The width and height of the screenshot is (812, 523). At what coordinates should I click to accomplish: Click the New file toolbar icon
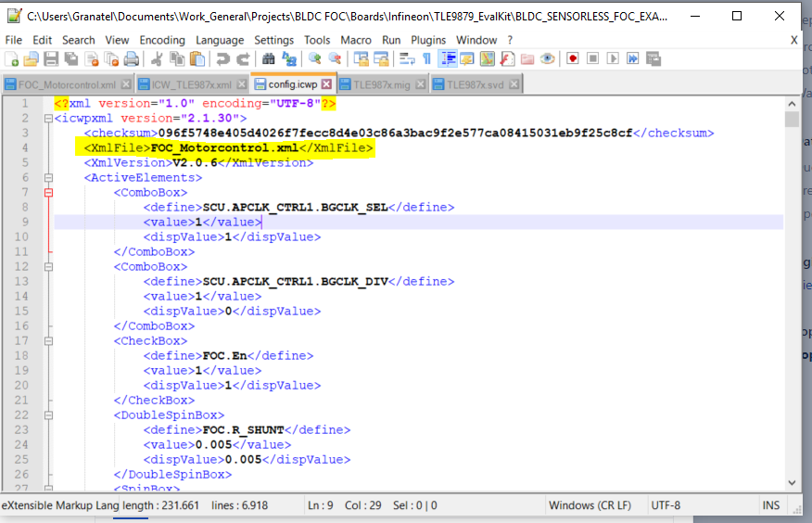tap(12, 58)
